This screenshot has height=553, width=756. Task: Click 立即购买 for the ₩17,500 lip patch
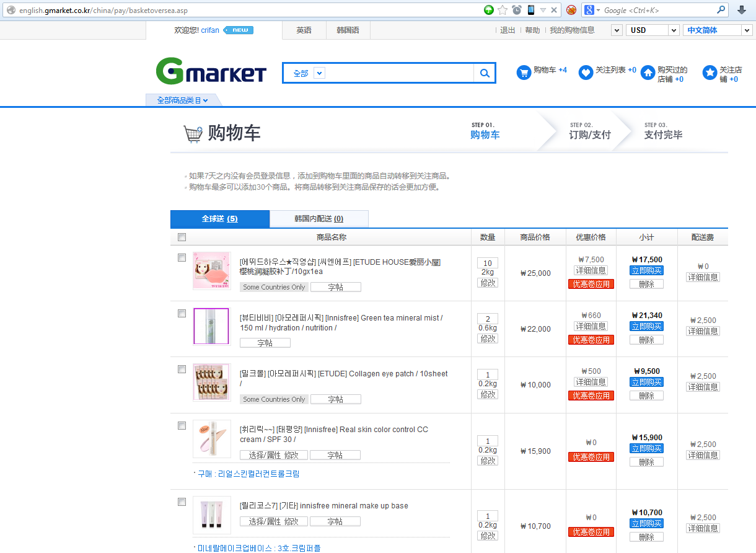click(x=646, y=271)
